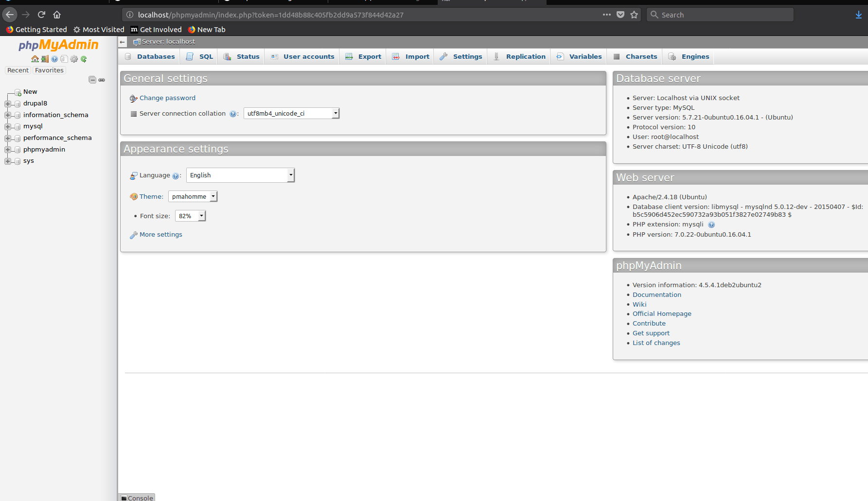
Task: Open the List of changes link
Action: 656,343
